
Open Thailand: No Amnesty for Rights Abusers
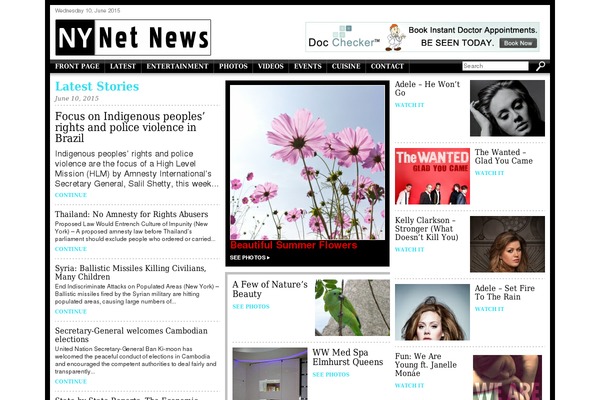(x=131, y=214)
